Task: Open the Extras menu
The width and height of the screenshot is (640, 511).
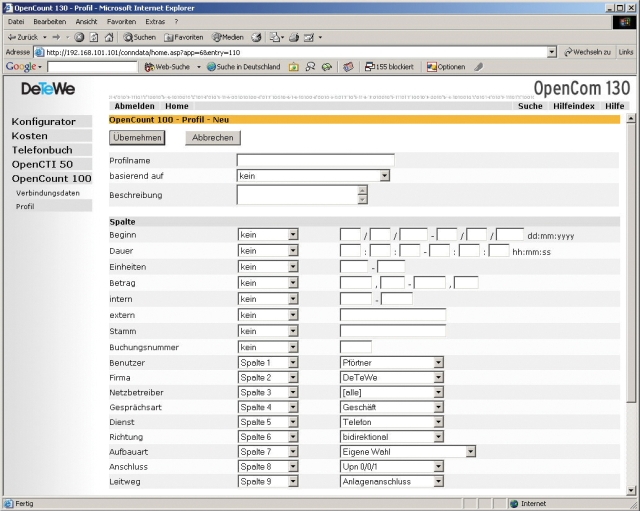Action: (155, 22)
